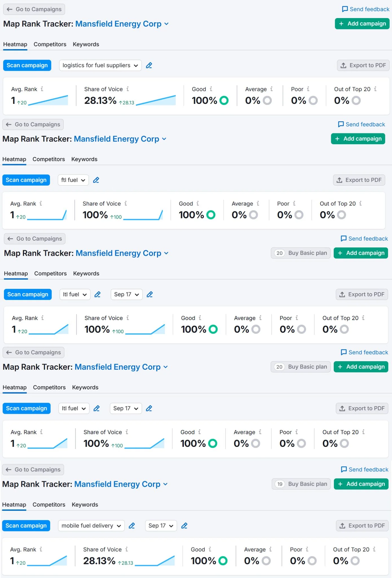Open Keywords tab above mobile fuel delivery scan
This screenshot has height=578, width=392.
(x=85, y=505)
